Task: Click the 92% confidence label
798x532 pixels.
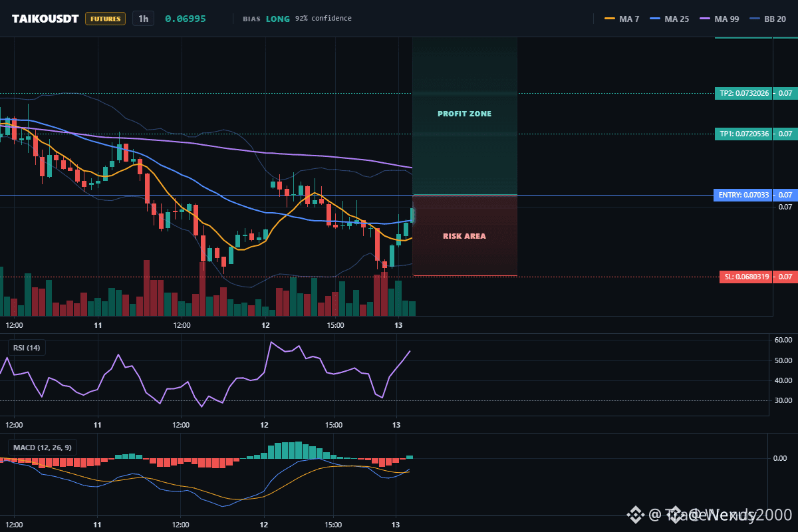Action: pos(323,19)
